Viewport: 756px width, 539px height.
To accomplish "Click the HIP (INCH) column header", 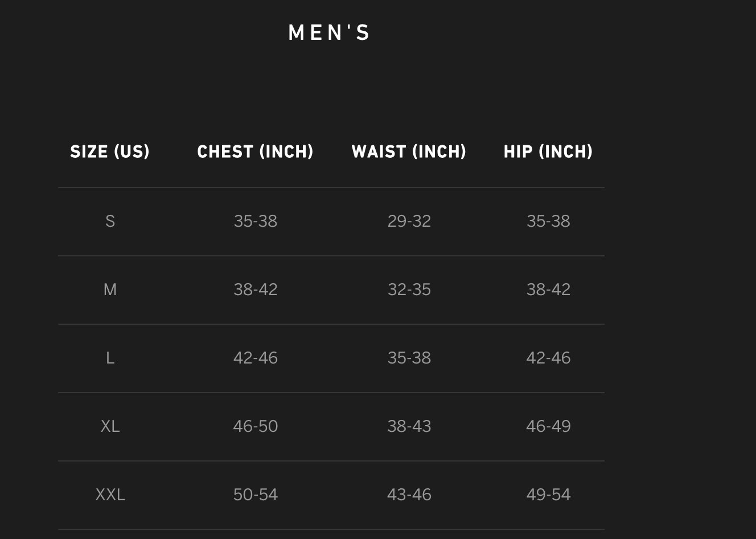I will pos(548,152).
